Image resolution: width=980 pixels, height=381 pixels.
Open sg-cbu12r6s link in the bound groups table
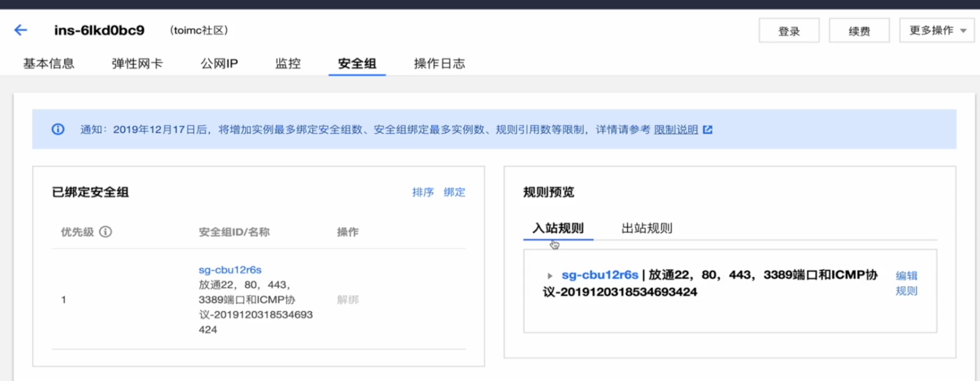point(230,269)
